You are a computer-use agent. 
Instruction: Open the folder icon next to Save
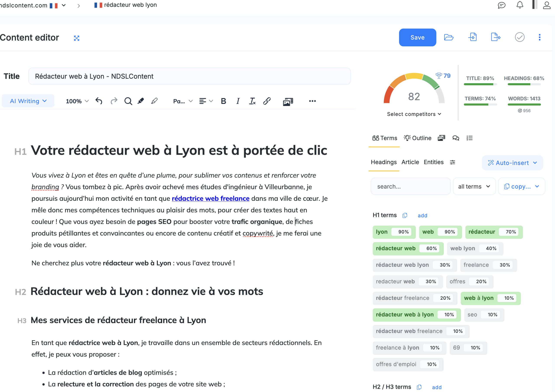coord(449,37)
